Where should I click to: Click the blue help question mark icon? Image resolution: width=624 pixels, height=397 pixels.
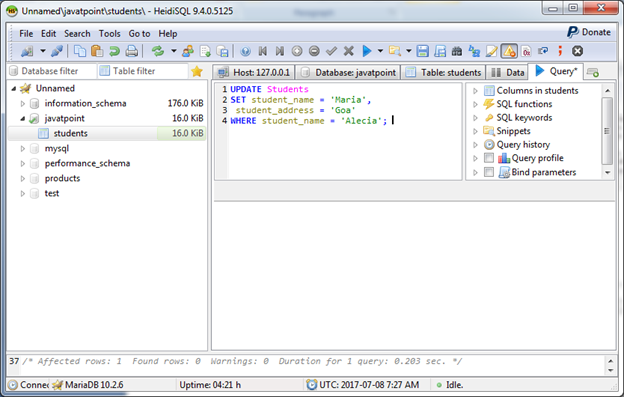tap(246, 51)
